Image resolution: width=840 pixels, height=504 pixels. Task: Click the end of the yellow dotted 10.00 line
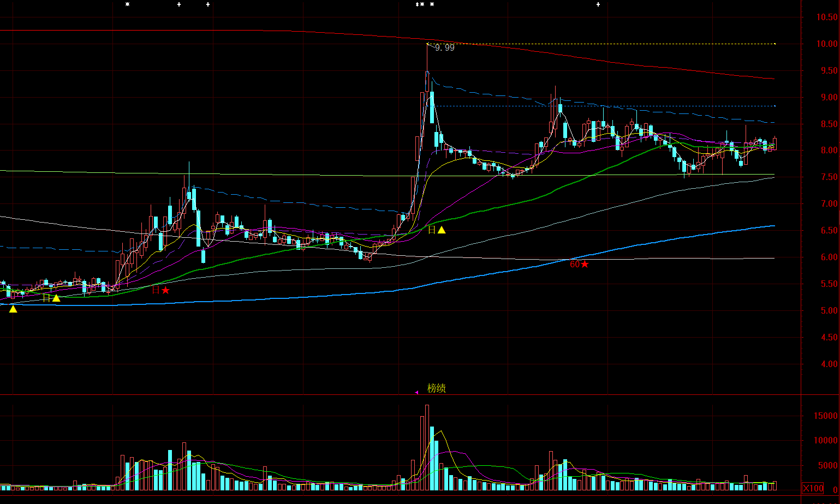(774, 44)
